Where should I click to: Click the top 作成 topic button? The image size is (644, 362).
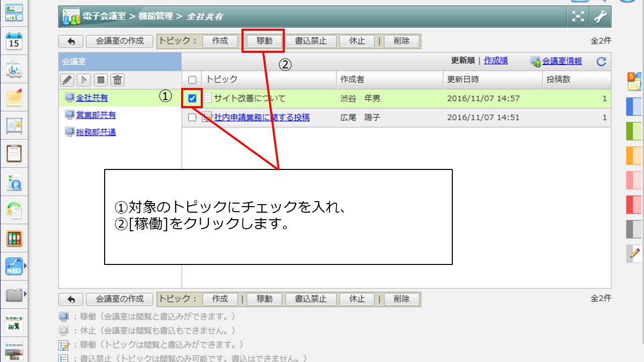point(220,41)
